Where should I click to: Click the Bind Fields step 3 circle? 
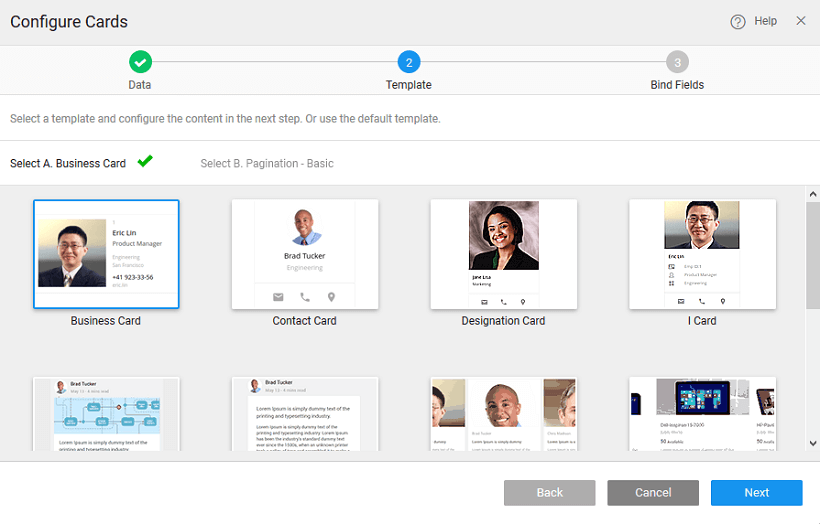click(x=677, y=62)
